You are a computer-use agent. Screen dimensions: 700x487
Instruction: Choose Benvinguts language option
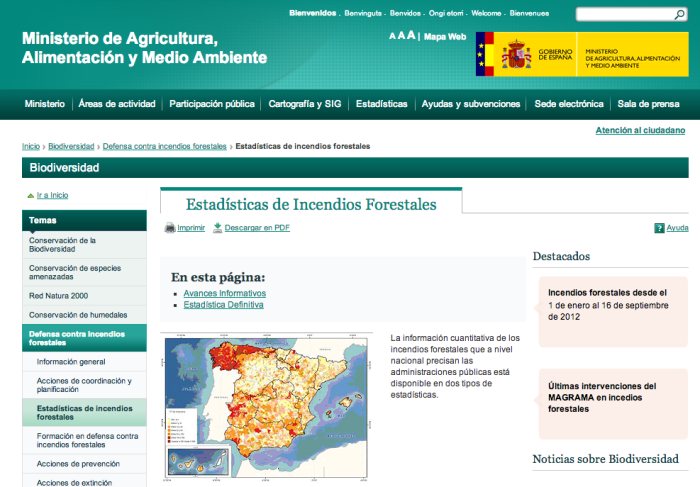click(x=363, y=13)
